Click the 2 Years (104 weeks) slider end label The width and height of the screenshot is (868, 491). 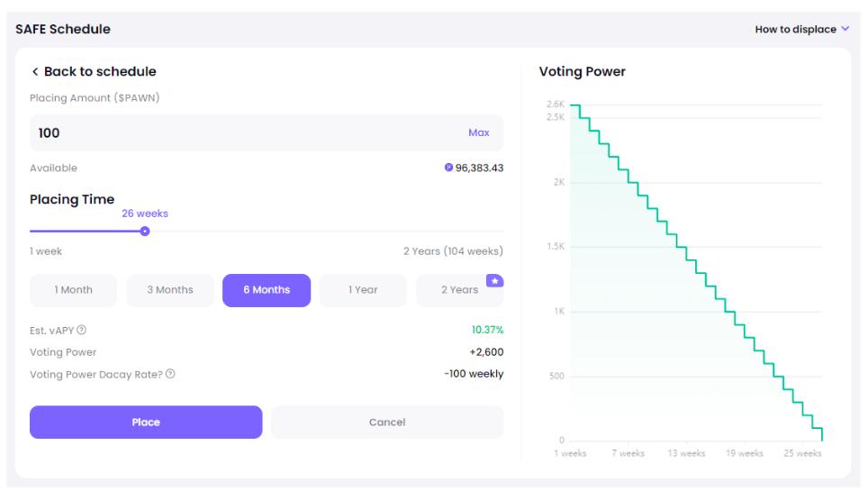coord(453,251)
